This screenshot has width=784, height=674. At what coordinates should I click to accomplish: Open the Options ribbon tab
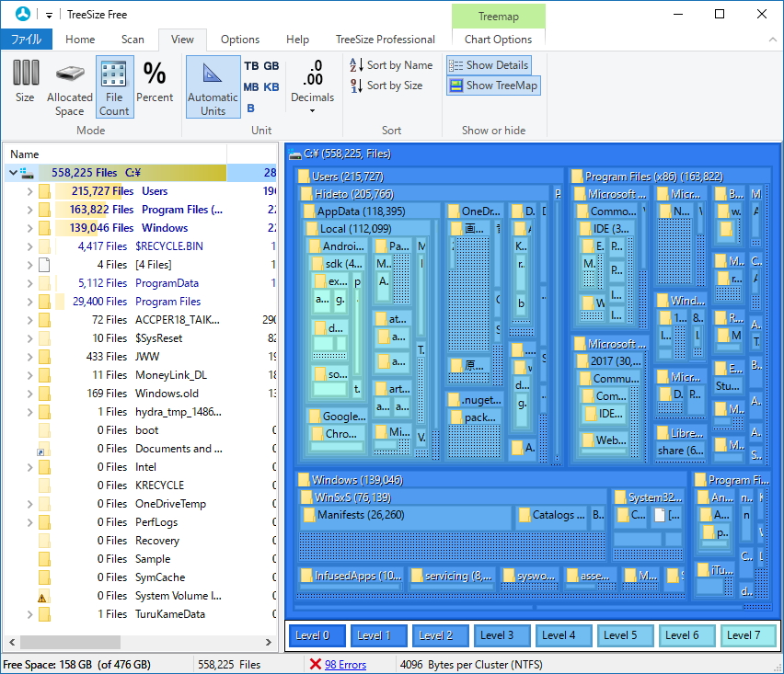(240, 40)
